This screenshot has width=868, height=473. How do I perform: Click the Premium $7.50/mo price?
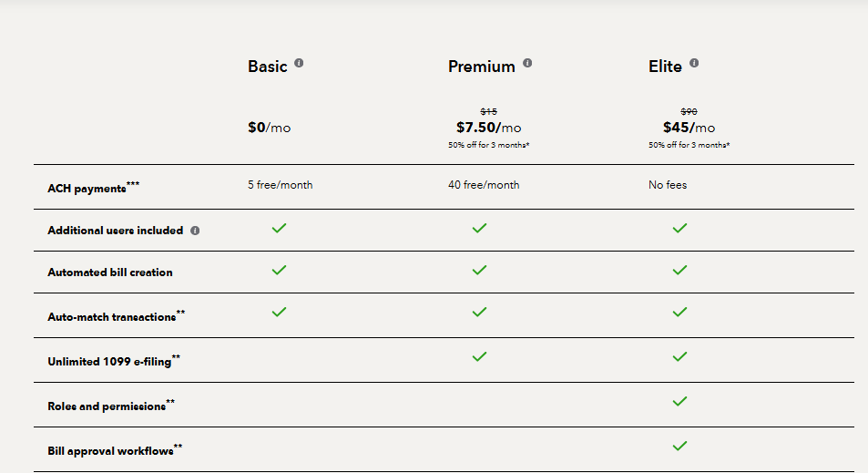point(488,128)
